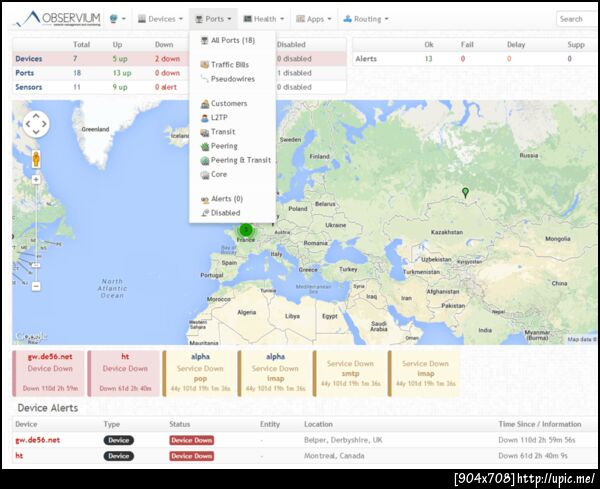Click the smtp Service Down card
Image resolution: width=600 pixels, height=489 pixels.
tap(349, 373)
